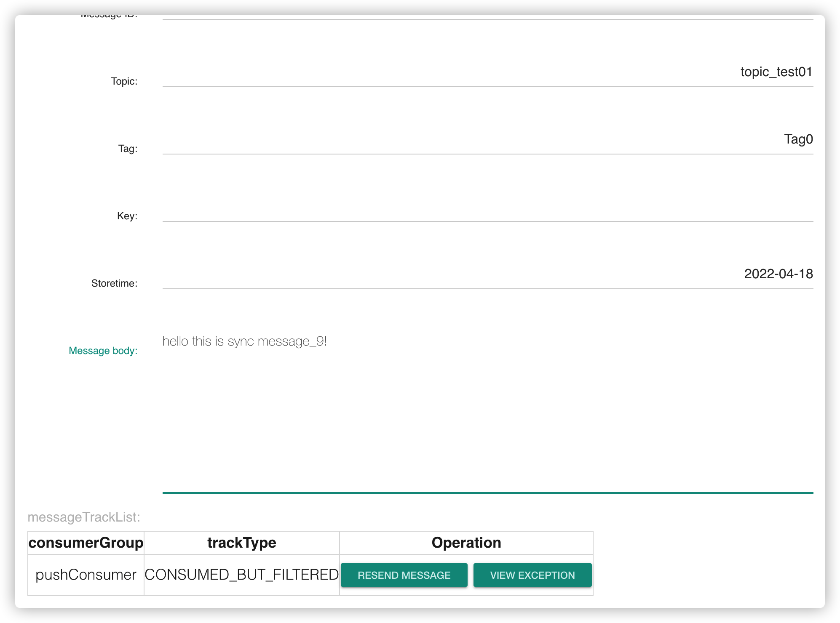Click the Key: label
The image size is (840, 623).
(x=127, y=216)
